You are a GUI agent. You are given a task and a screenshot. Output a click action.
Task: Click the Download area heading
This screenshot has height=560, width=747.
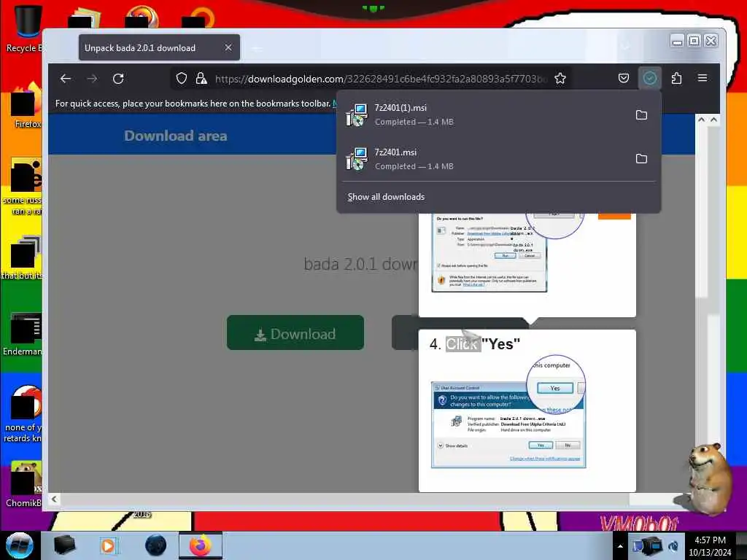pos(176,136)
